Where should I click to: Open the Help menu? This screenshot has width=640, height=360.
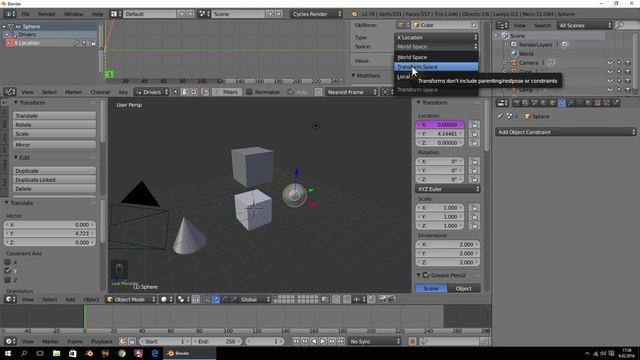97,14
